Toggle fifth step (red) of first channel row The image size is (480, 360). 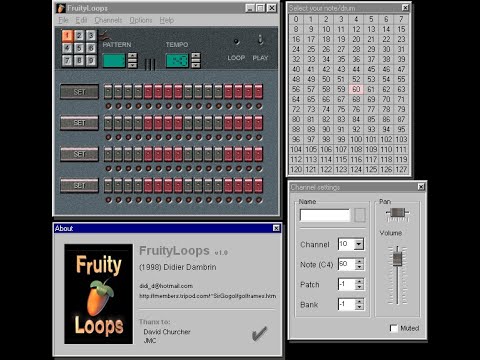click(x=148, y=92)
